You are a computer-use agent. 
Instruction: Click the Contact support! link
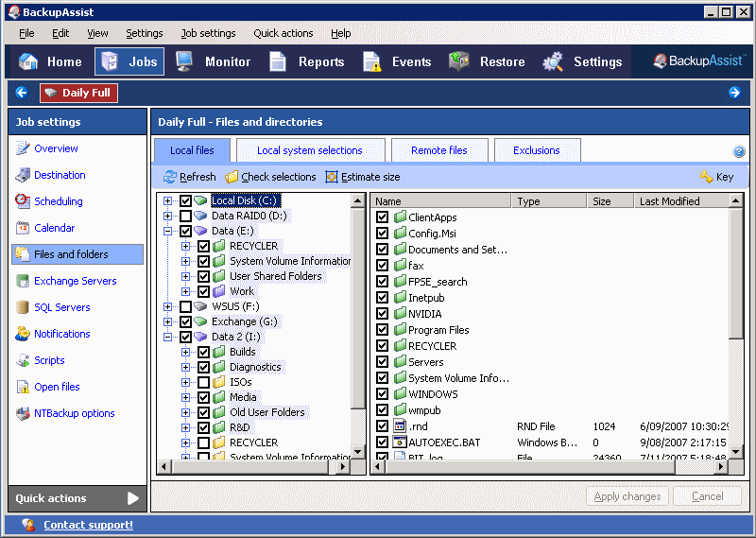click(88, 525)
